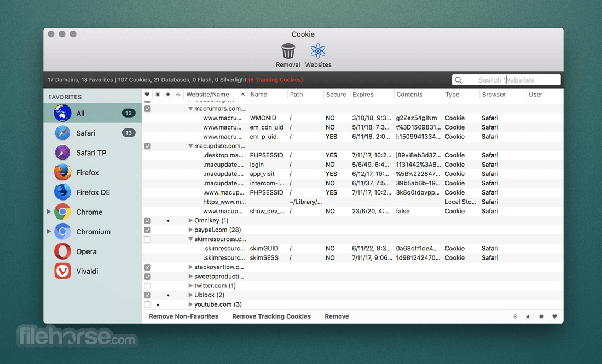Viewport: 602px width, 364px height.
Task: Toggle favorite checkbox for stackoverflow
Action: pos(147,267)
